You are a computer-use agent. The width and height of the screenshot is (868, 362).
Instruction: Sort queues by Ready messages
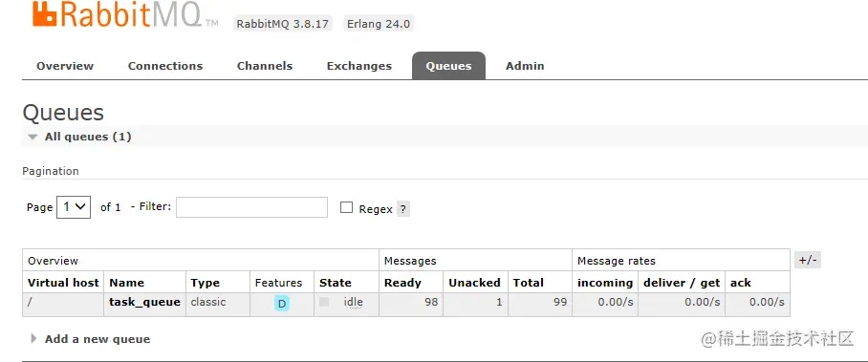402,283
